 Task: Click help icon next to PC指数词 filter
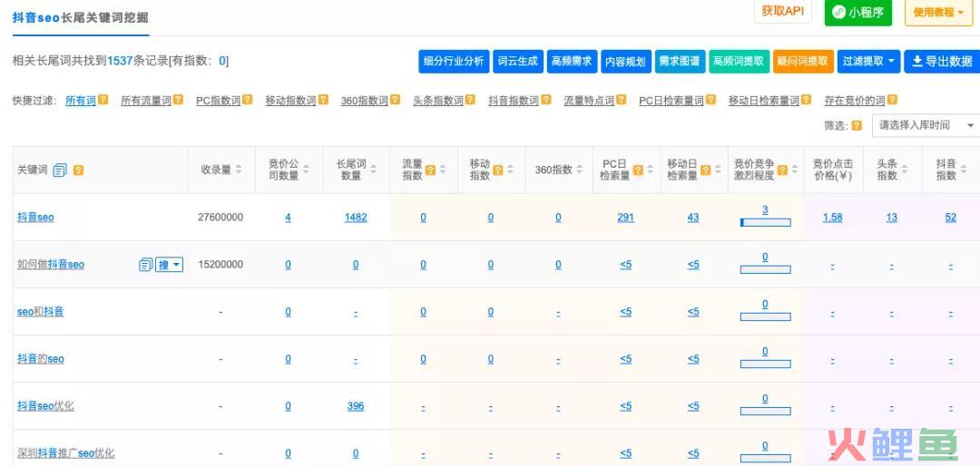click(248, 100)
